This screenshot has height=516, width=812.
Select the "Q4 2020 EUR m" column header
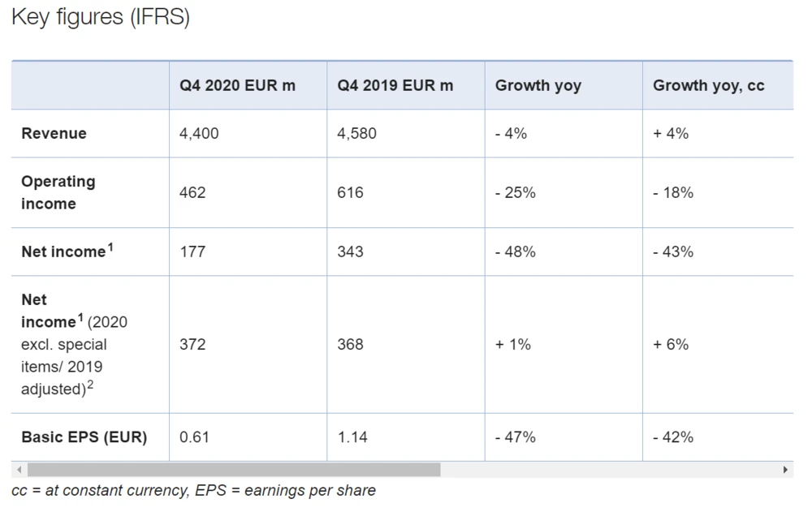(x=237, y=85)
